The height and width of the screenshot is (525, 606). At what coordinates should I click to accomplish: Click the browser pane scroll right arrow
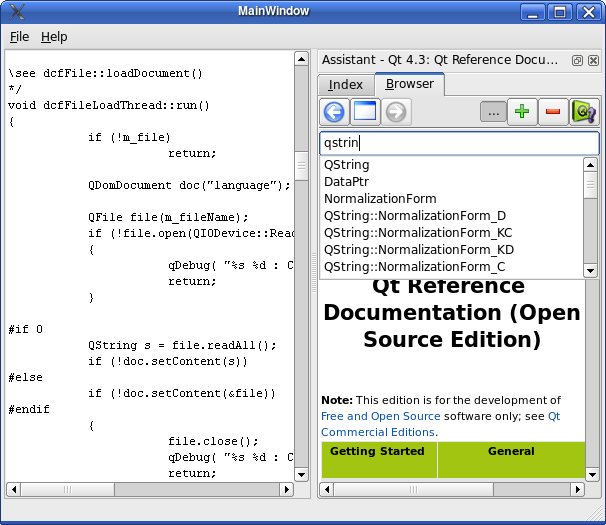pyautogui.click(x=577, y=489)
